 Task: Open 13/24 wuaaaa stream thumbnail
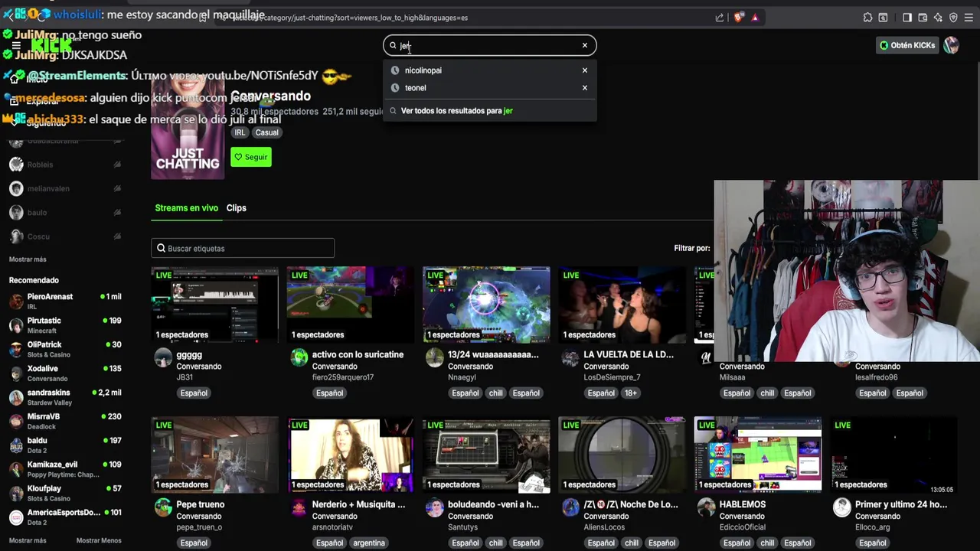486,305
